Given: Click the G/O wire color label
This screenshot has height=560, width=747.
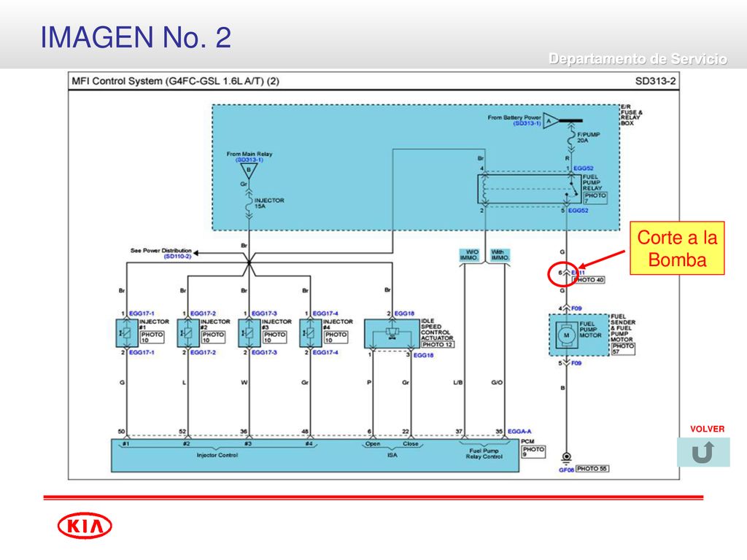Looking at the screenshot, I should (x=497, y=382).
